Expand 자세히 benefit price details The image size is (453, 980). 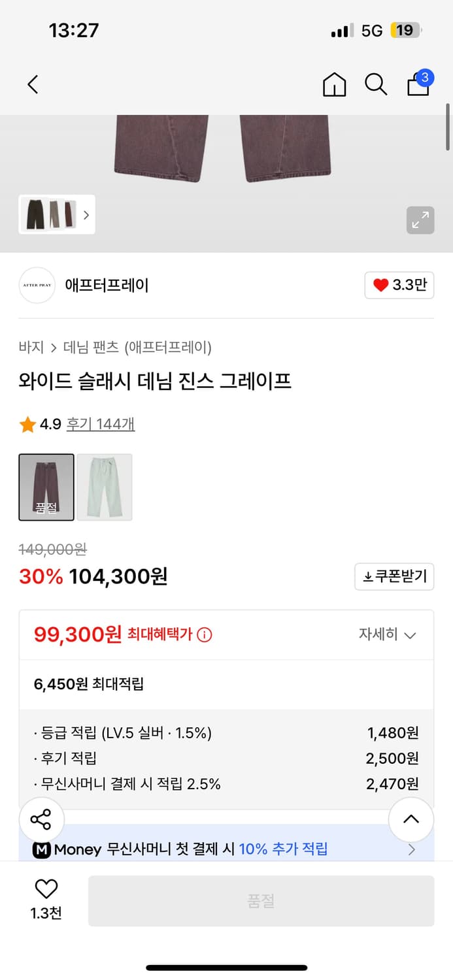[387, 634]
